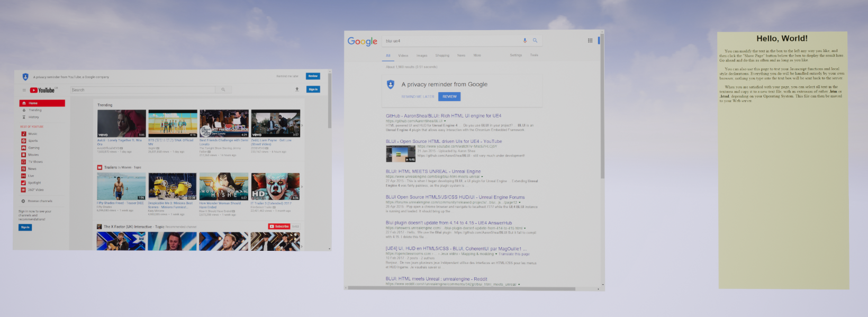This screenshot has height=317, width=868.
Task: Show next Trailers videos arrow
Action: [x=302, y=186]
